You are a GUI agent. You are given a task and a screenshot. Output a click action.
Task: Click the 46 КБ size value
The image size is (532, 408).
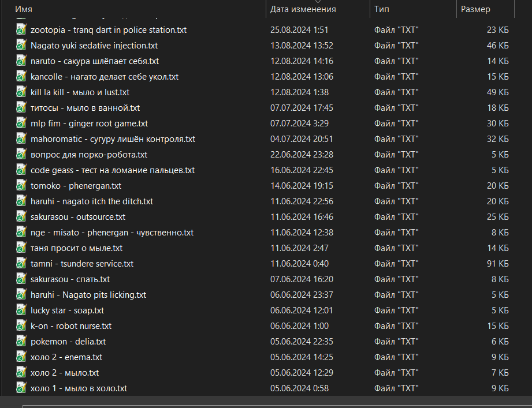498,46
